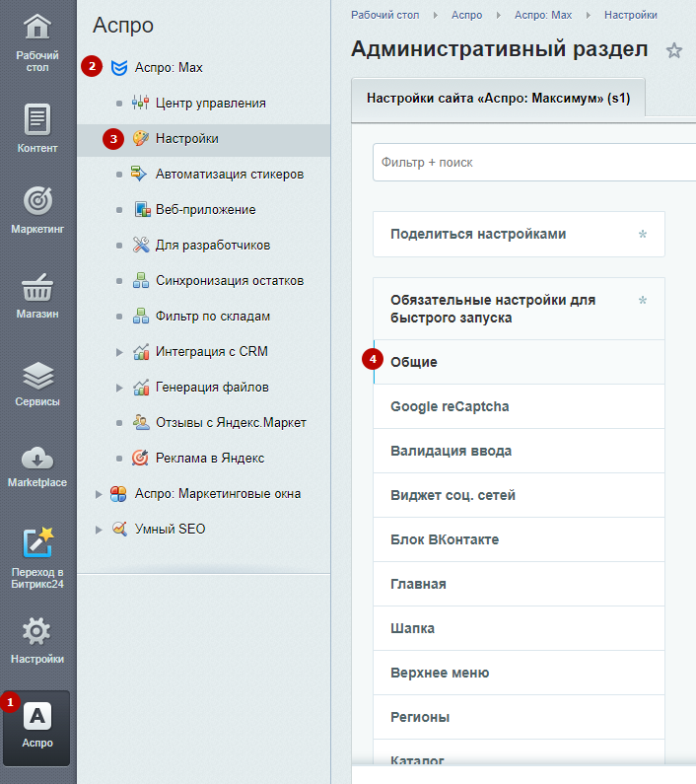Click the Интеграция с CRM chart icon
The width and height of the screenshot is (696, 784).
141,351
